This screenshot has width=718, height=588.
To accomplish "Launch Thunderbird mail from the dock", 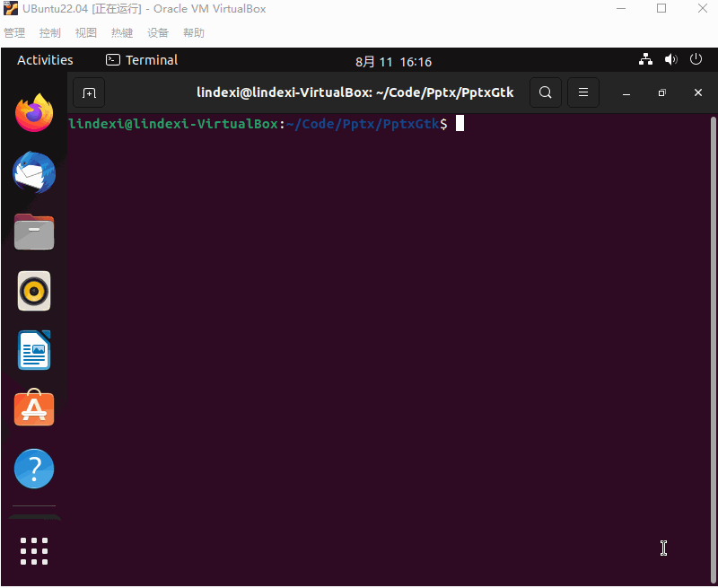I will click(x=34, y=172).
